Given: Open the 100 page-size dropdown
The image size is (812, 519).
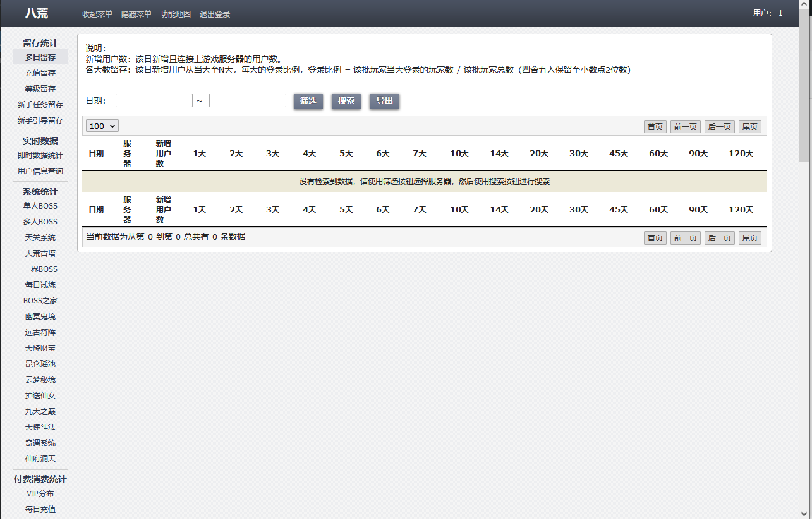Looking at the screenshot, I should coord(102,126).
